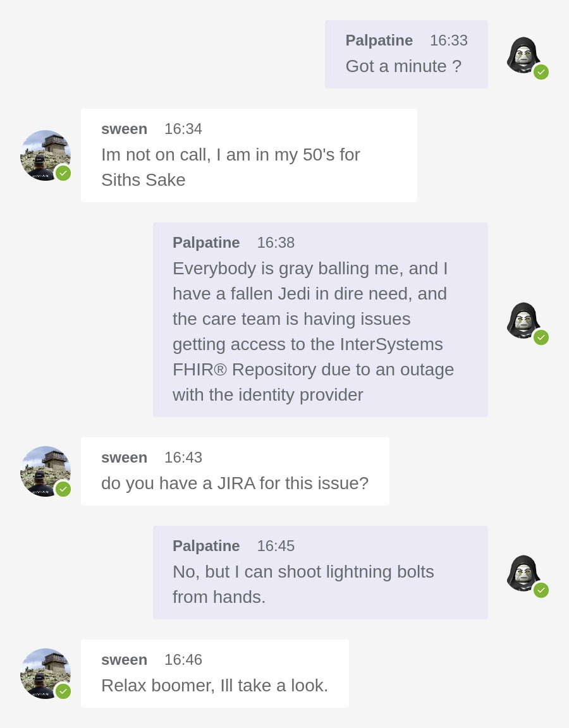
Task: Open the Palpatine name on the 16:33 message
Action: pos(379,40)
